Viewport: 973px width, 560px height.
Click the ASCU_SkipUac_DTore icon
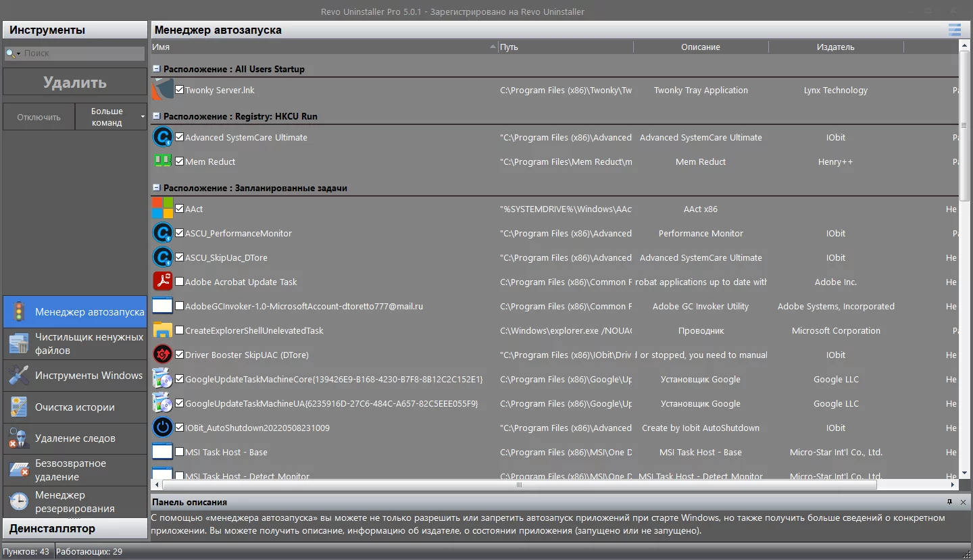(x=163, y=257)
